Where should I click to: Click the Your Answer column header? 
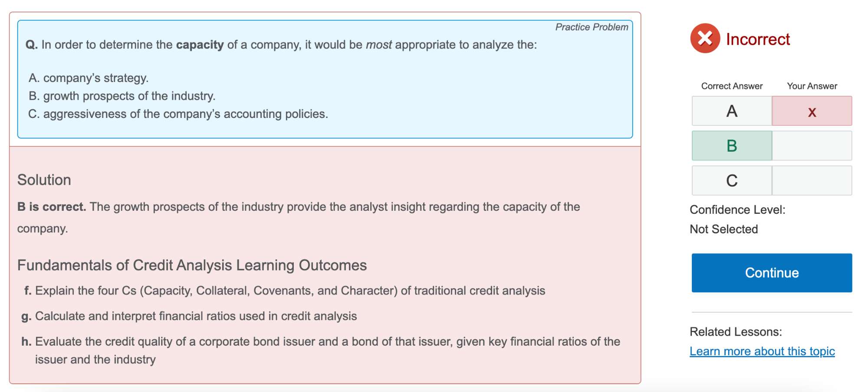812,86
